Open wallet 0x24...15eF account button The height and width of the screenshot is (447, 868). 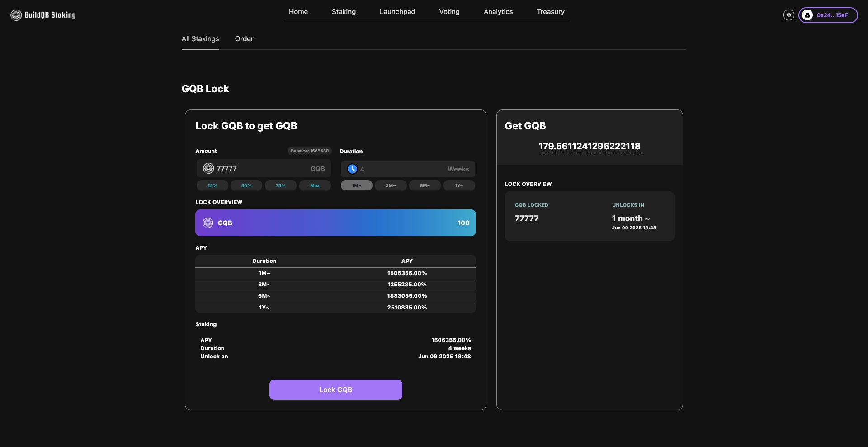click(x=828, y=15)
